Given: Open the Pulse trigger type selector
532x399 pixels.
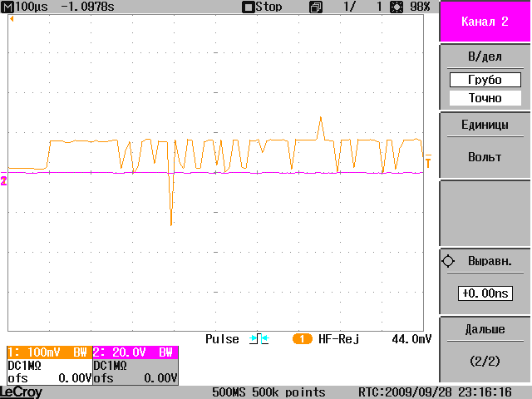Looking at the screenshot, I should coord(222,339).
